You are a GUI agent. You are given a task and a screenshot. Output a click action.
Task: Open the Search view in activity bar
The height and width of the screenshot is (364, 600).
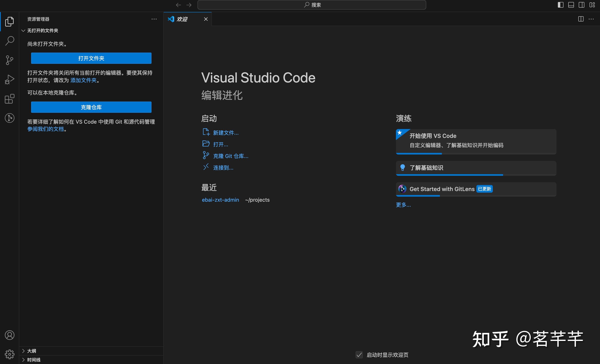pos(9,41)
